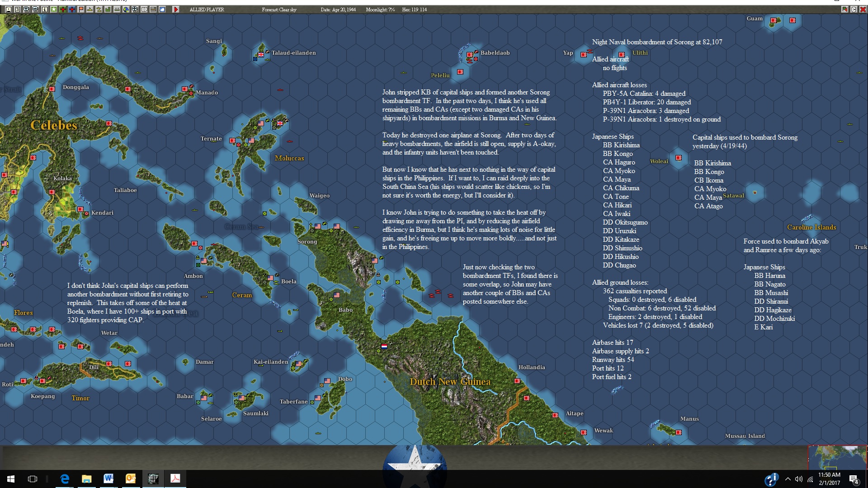868x488 pixels.
Task: Click the orange flag bases icon
Action: click(x=81, y=9)
